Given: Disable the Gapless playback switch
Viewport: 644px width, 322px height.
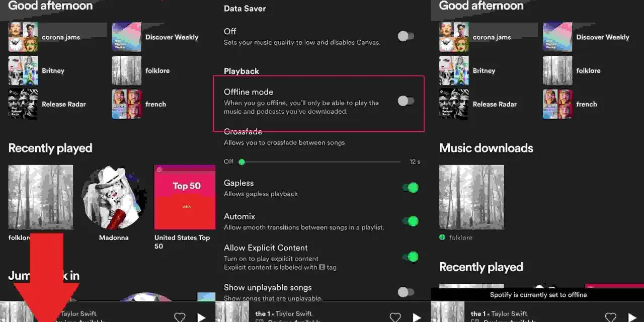Looking at the screenshot, I should click(x=410, y=188).
